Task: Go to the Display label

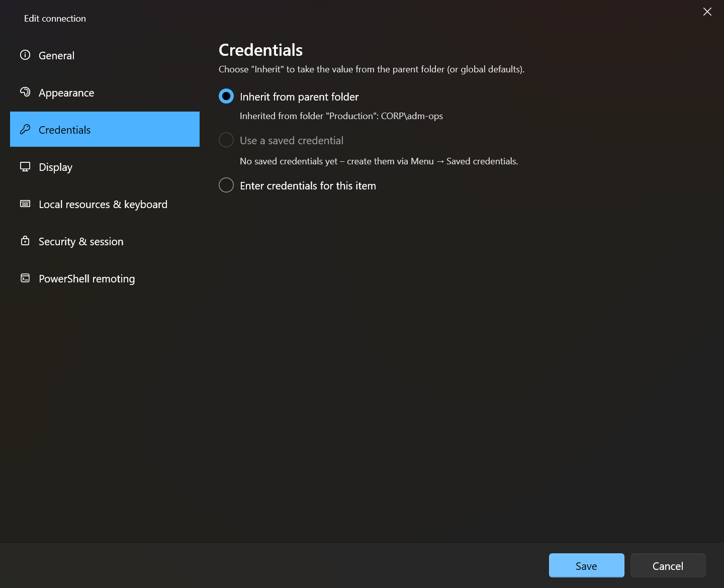Action: pyautogui.click(x=55, y=167)
